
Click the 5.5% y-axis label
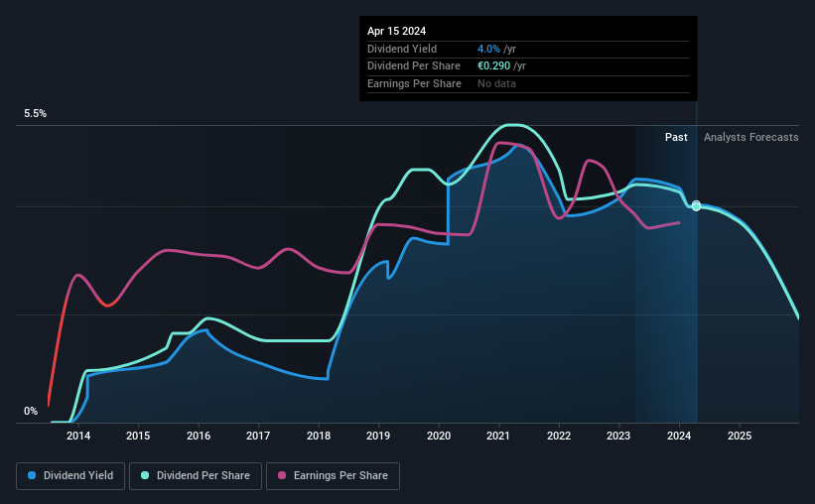[36, 114]
